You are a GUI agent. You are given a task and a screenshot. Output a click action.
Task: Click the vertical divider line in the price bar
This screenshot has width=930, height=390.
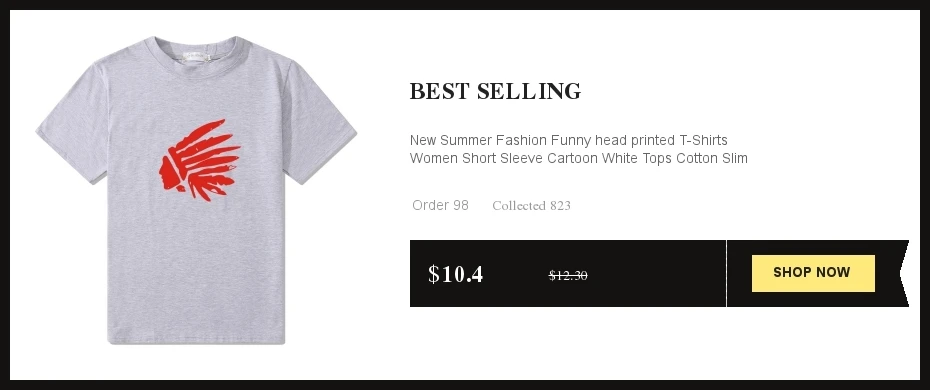coord(726,273)
